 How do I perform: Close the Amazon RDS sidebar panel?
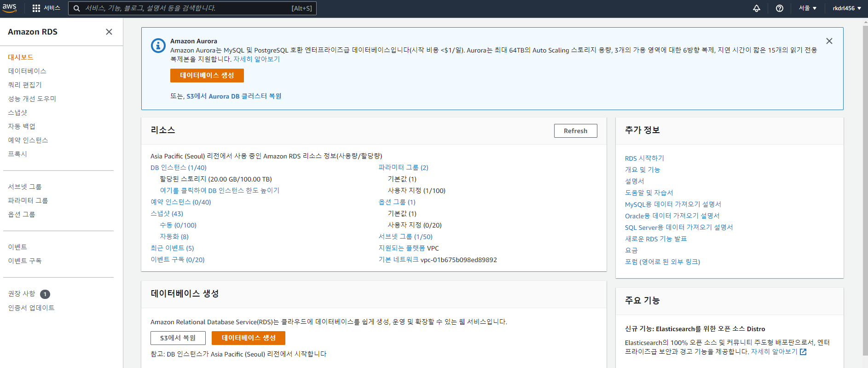[109, 32]
